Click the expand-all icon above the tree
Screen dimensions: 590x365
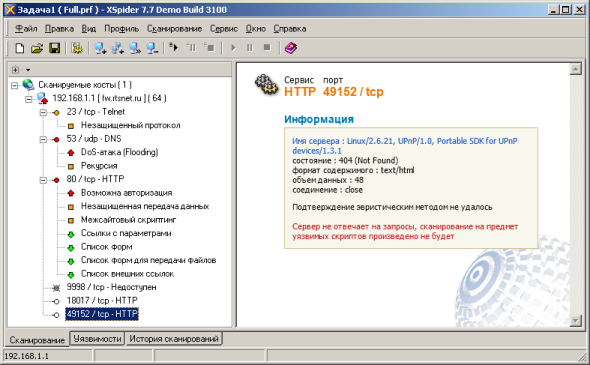[15, 70]
